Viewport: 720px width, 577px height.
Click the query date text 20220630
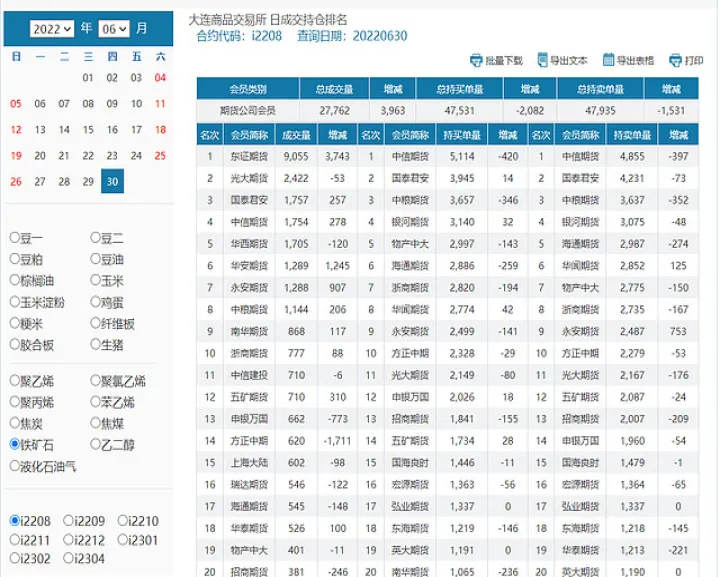click(380, 36)
